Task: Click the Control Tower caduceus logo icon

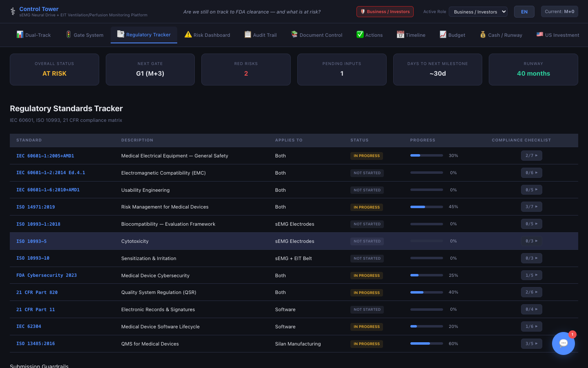Action: click(13, 11)
